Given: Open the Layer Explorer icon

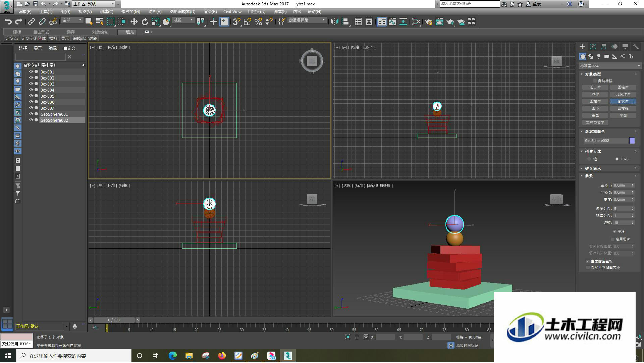Looking at the screenshot, I should pyautogui.click(x=369, y=22).
